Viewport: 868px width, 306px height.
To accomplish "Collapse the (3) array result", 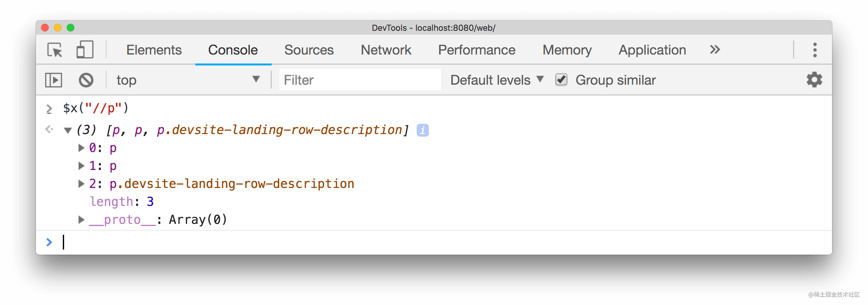I will [x=68, y=131].
